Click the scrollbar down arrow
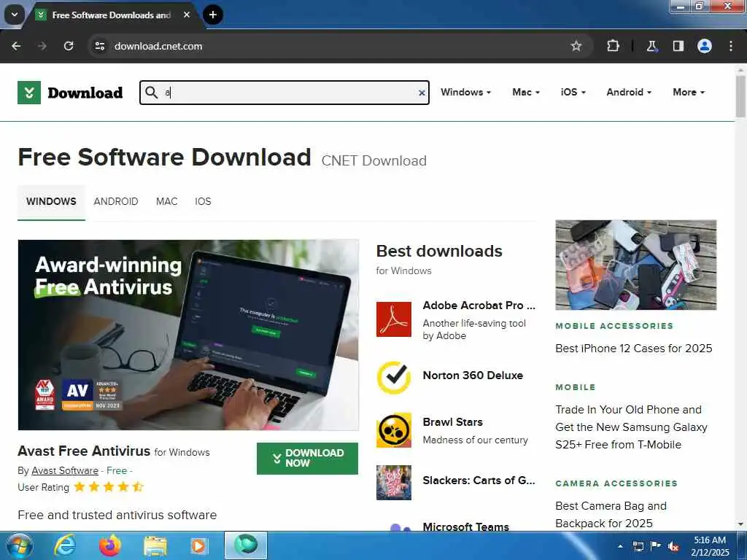The width and height of the screenshot is (747, 560). [740, 524]
